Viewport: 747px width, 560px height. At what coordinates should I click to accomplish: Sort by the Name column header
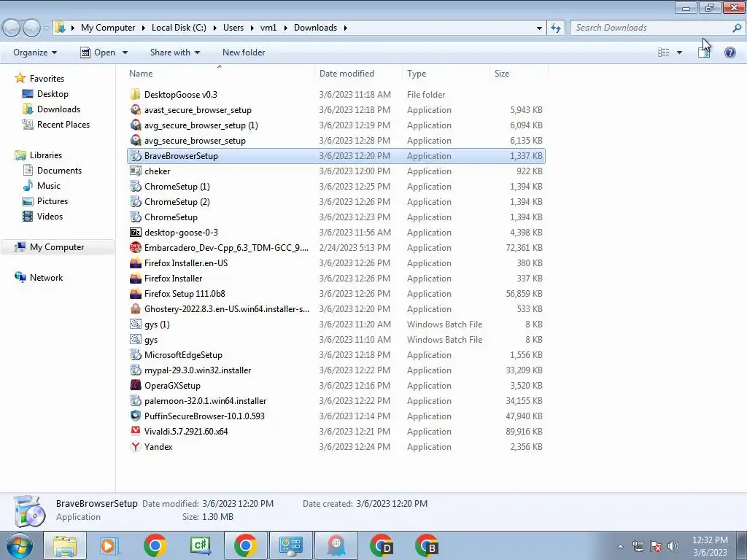click(141, 74)
